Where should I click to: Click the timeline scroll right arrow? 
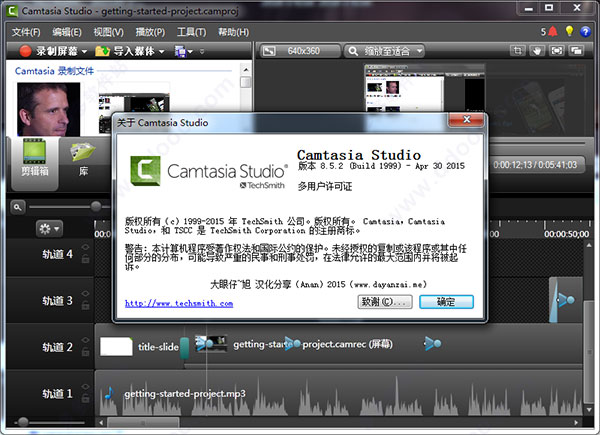point(576,423)
